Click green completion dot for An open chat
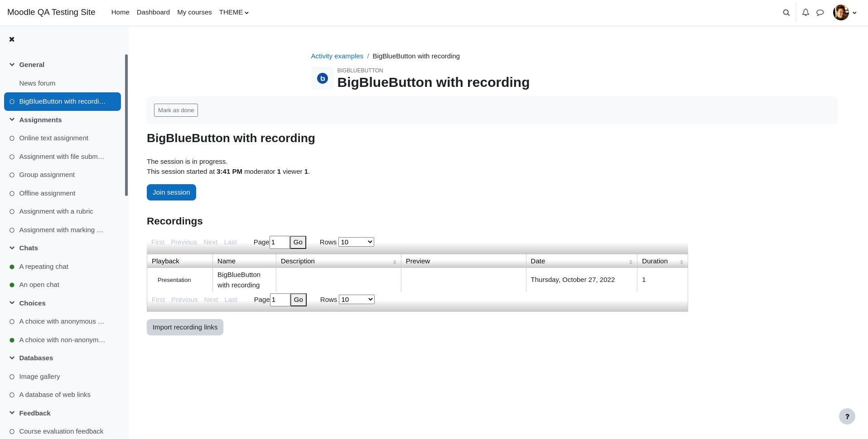The width and height of the screenshot is (868, 439). (12, 285)
